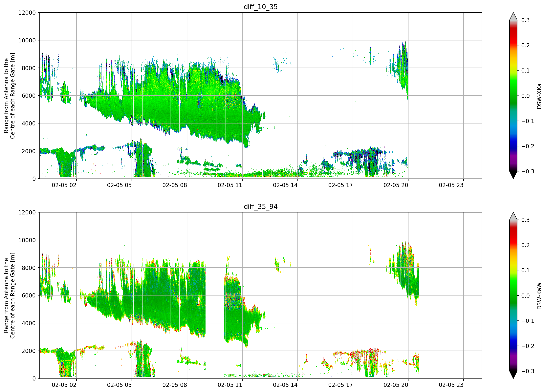Click the '02-05 20' time label under diff_10_35

(396, 185)
